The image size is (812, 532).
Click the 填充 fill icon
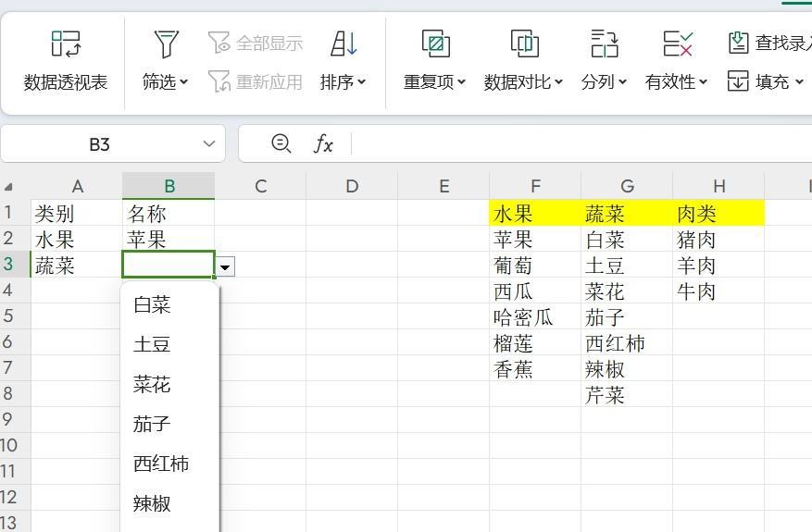pos(737,81)
